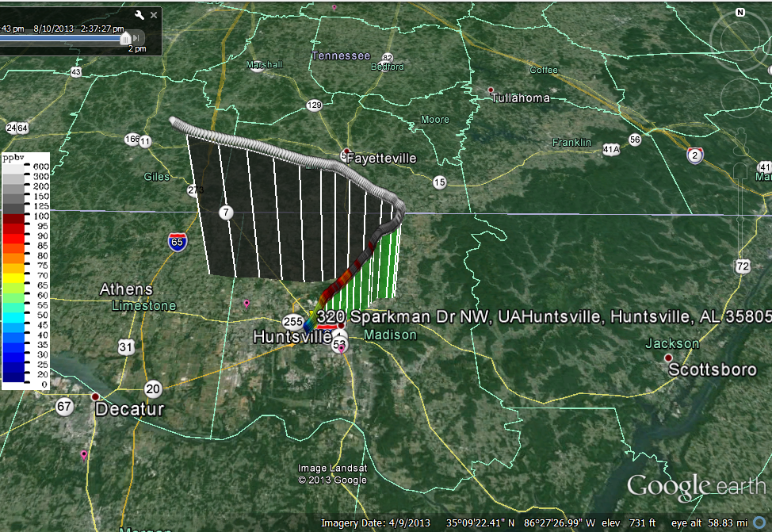Click the Look joystick ring
This screenshot has height=532, width=772.
[740, 40]
